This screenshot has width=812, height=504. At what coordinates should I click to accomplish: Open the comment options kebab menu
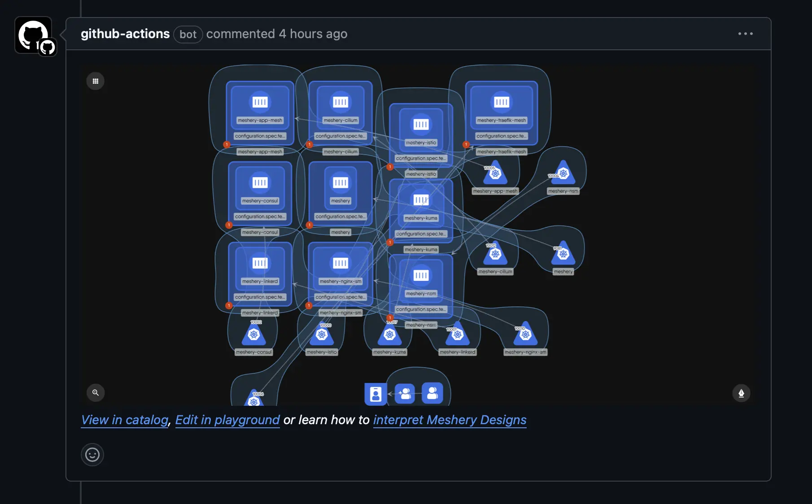pos(745,34)
